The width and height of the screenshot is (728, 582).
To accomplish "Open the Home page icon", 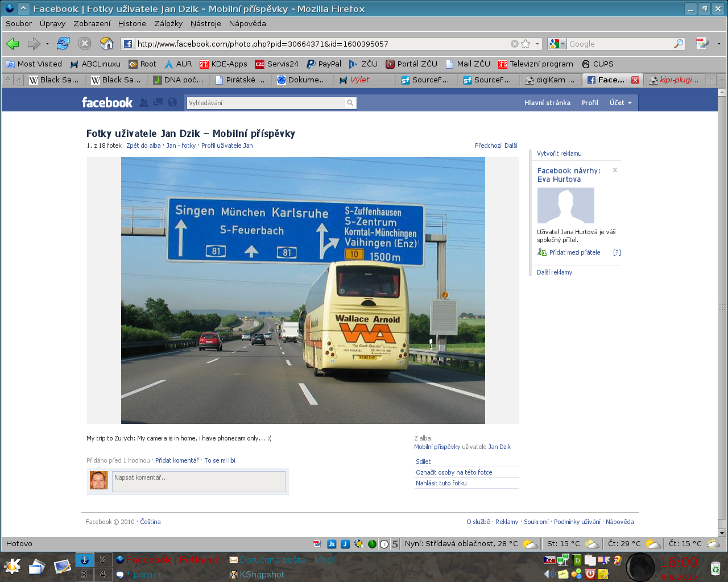I will (x=106, y=43).
